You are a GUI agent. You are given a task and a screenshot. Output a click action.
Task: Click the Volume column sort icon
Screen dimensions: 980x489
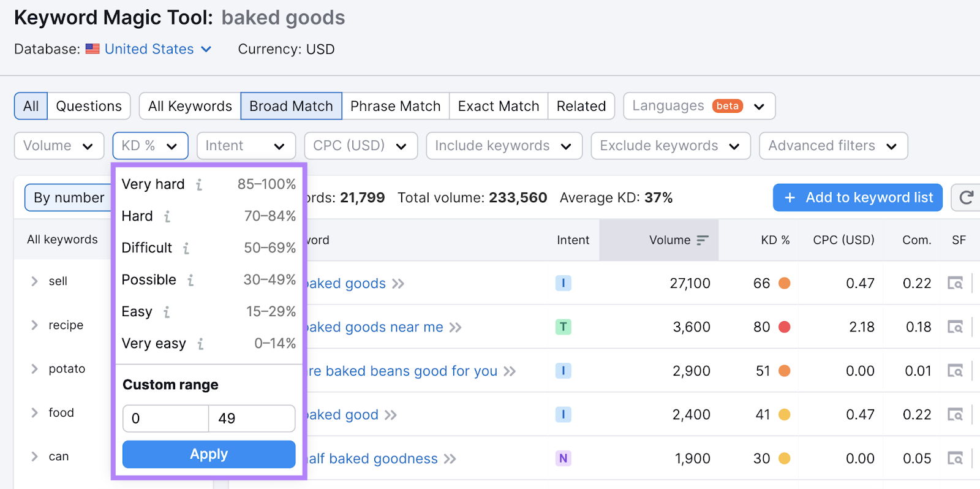[703, 240]
